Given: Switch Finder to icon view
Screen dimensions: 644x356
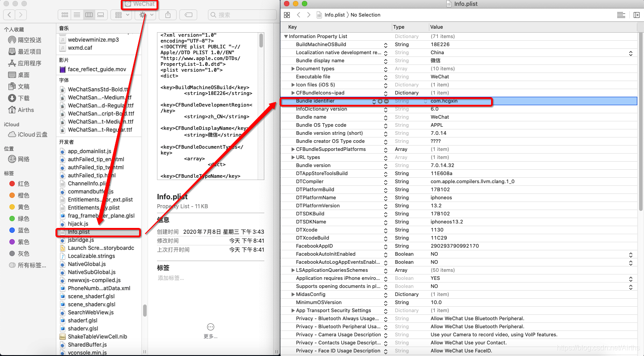Looking at the screenshot, I should click(65, 15).
